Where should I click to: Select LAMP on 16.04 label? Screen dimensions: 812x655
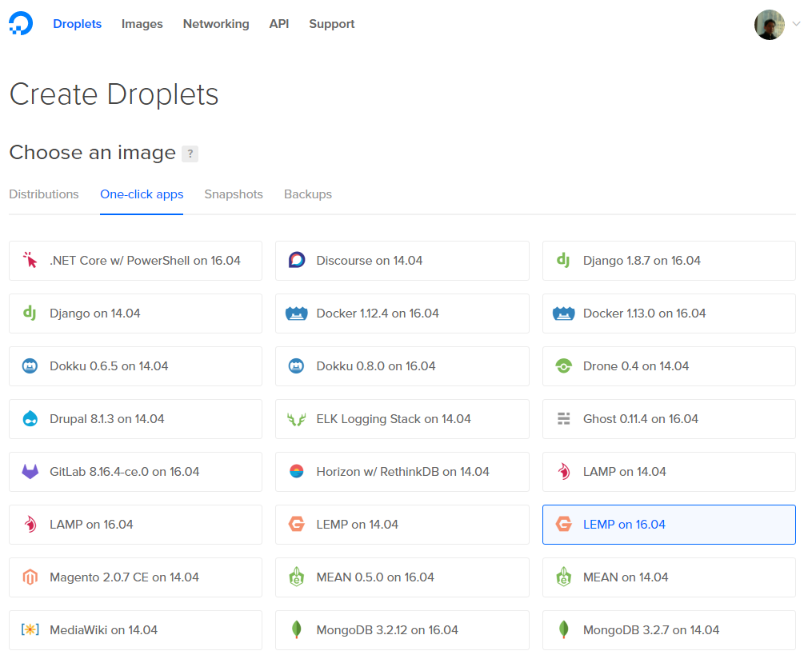[91, 525]
